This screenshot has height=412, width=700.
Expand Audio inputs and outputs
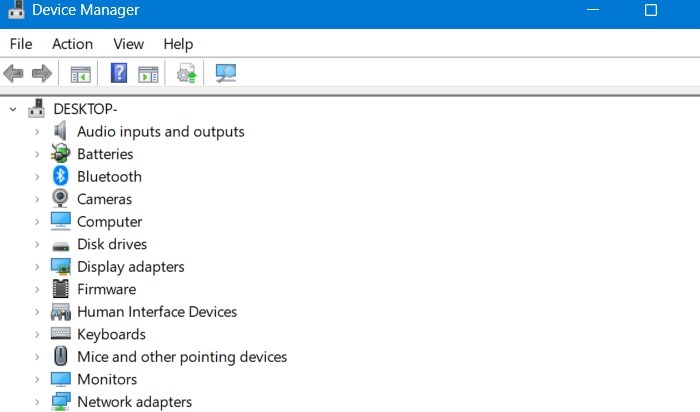click(37, 132)
